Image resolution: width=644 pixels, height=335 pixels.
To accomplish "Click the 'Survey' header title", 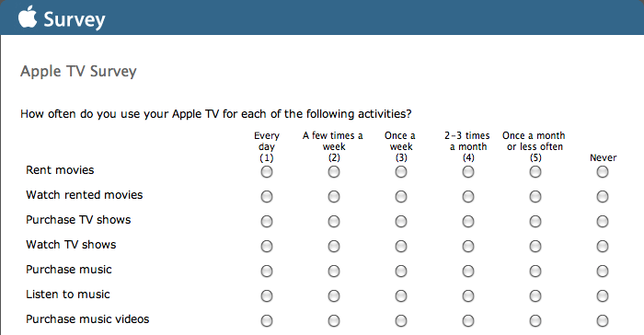I will [75, 19].
